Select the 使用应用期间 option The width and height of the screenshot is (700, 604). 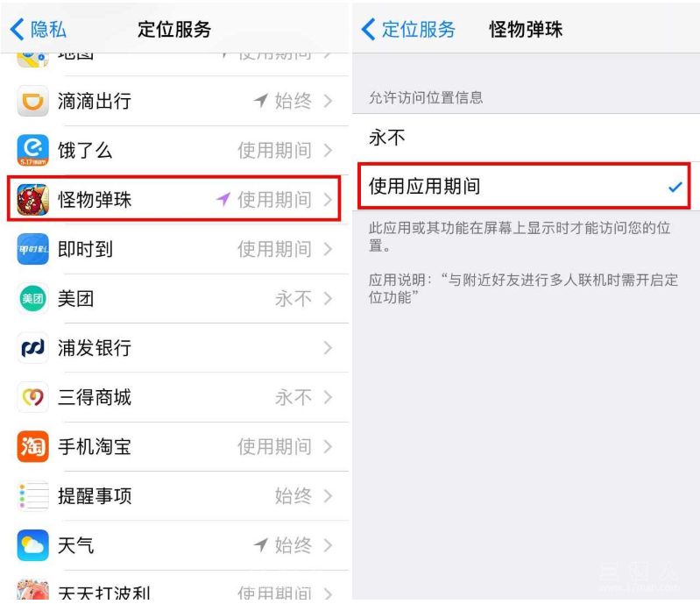[x=526, y=187]
